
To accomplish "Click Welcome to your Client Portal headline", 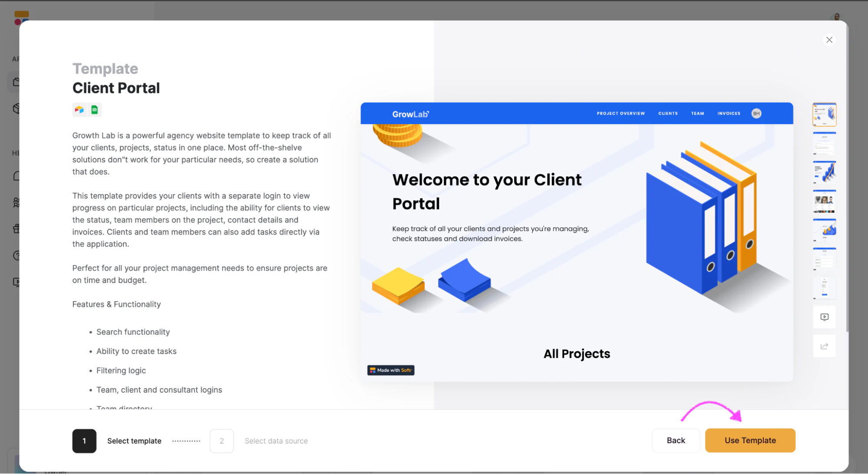I will point(486,191).
